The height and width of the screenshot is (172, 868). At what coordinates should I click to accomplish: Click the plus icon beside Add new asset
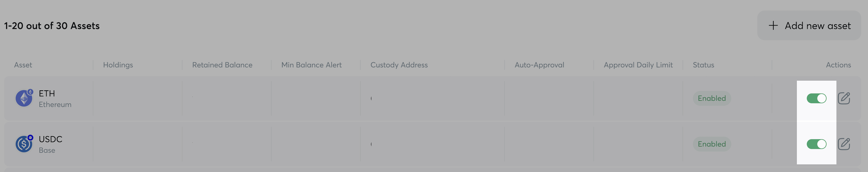coord(773,26)
